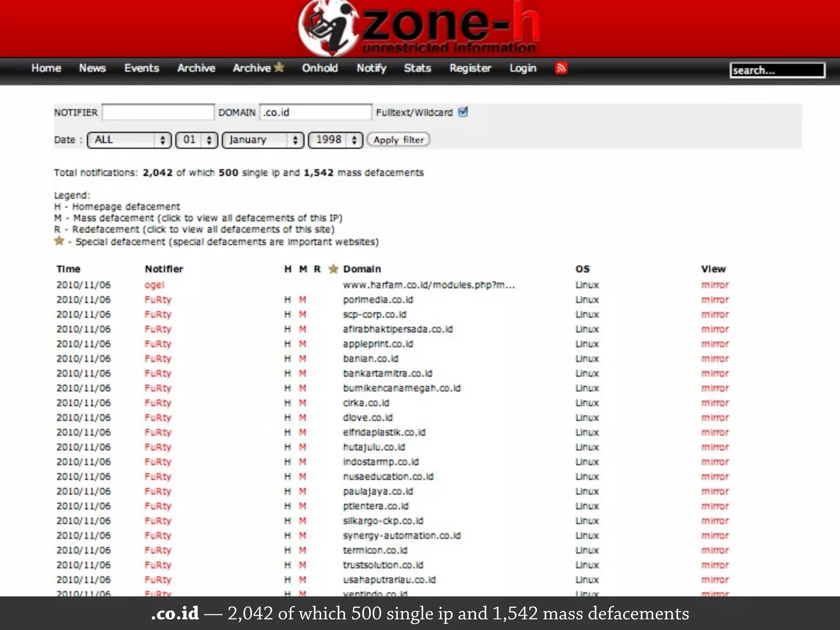
Task: Open the January month dropdown
Action: coord(263,140)
